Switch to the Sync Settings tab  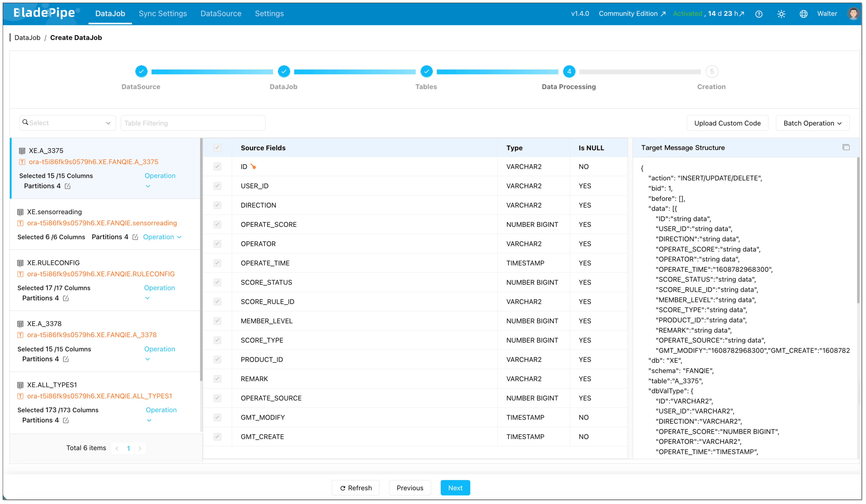[x=163, y=13]
